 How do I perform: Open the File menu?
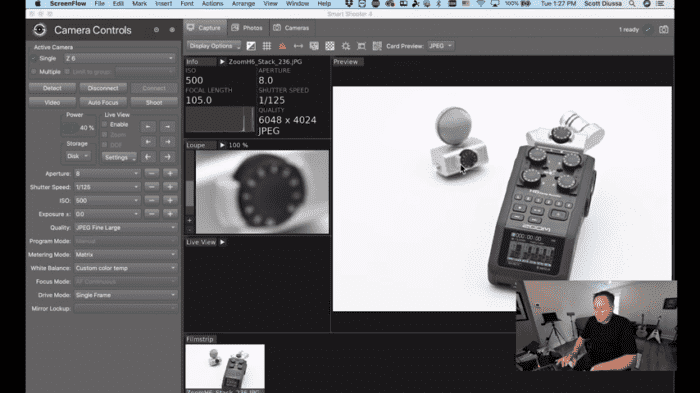click(x=99, y=4)
